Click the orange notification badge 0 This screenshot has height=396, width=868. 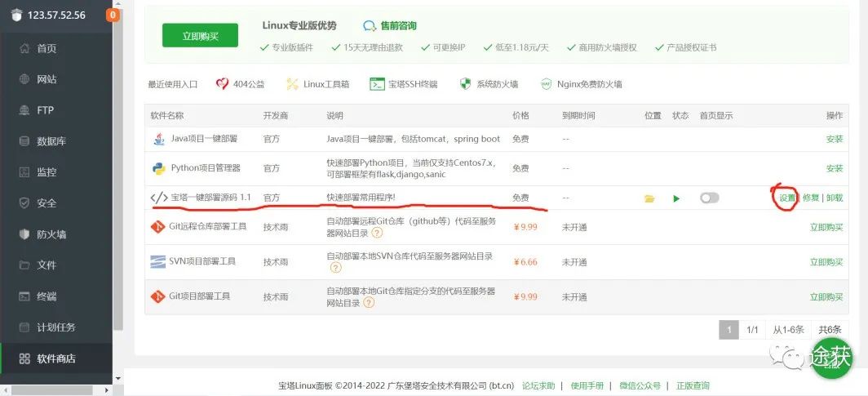(113, 15)
